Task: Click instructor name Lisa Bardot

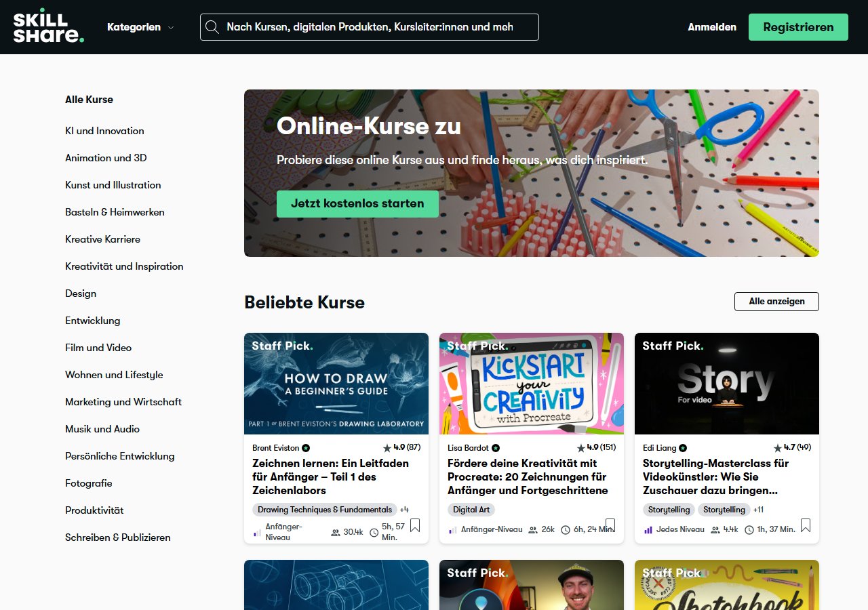Action: click(468, 448)
